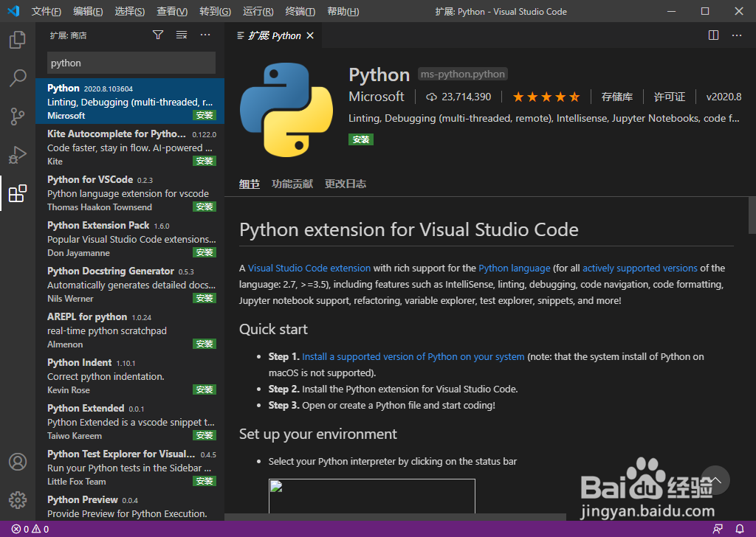Click the Microsoft publisher name

[x=376, y=97]
